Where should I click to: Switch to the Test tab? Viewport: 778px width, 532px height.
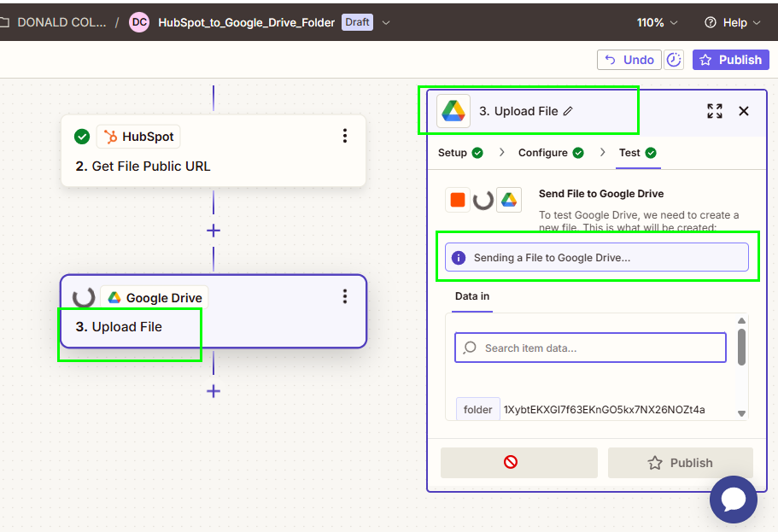(x=638, y=153)
